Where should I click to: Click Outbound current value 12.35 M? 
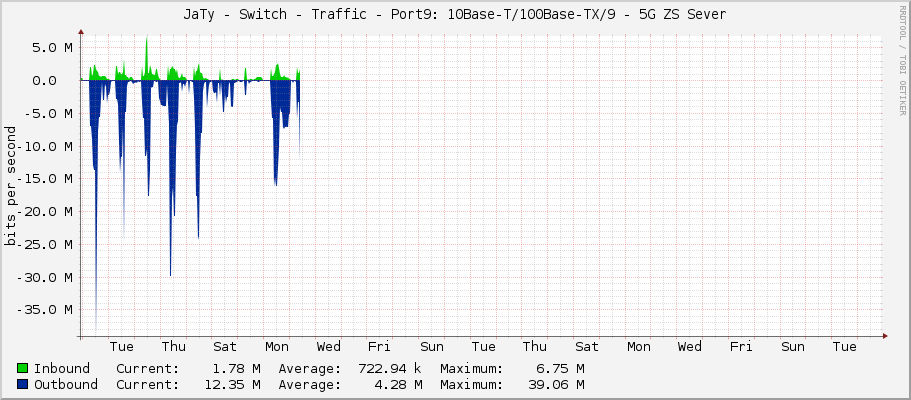232,384
